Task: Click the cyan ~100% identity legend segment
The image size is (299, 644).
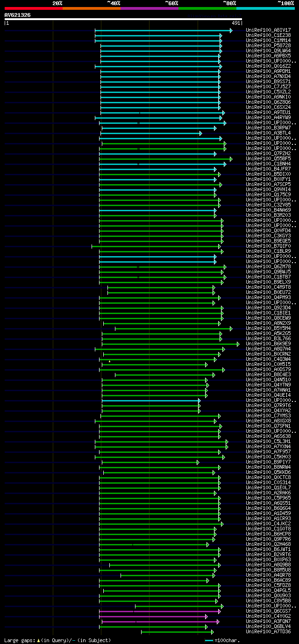Action: (x=265, y=8)
